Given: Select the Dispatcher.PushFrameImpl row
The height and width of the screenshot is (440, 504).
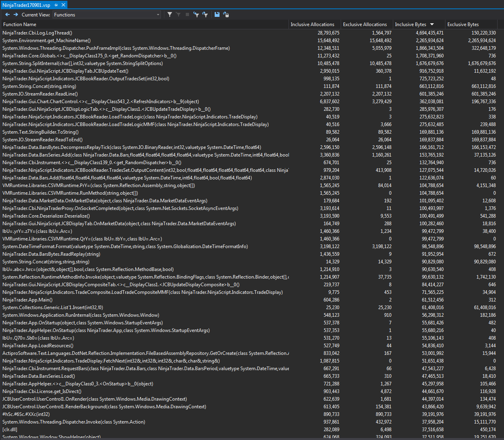Looking at the screenshot, I should click(249, 48).
